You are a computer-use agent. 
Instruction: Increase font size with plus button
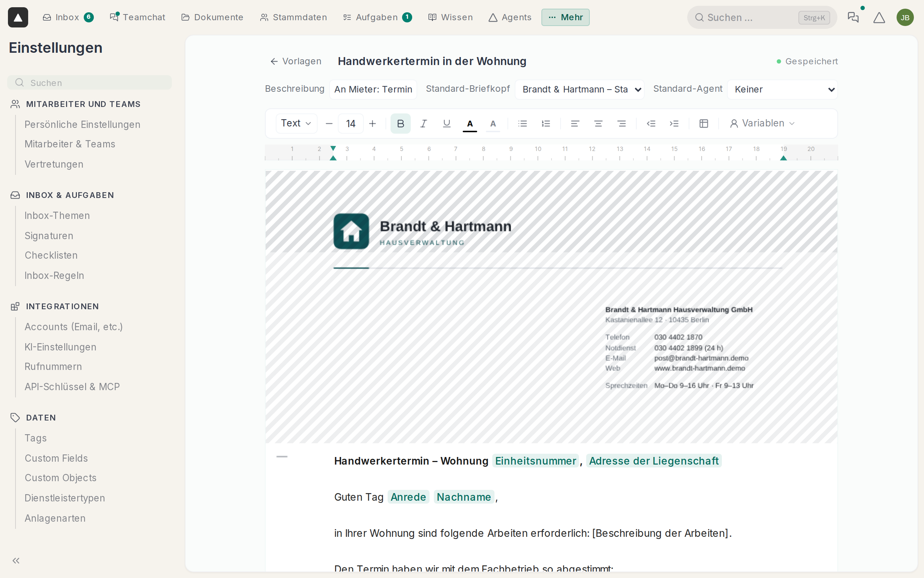click(372, 124)
